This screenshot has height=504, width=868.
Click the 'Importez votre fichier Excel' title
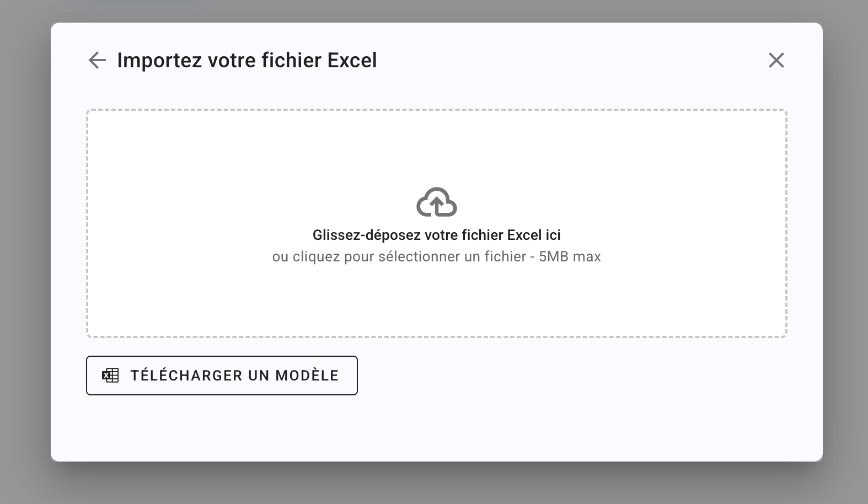point(247,60)
